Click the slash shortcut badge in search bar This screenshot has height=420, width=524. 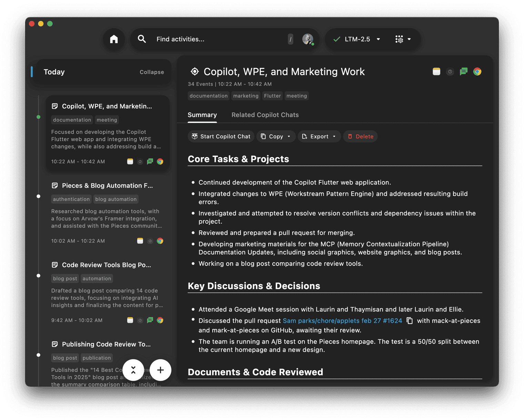tap(291, 39)
